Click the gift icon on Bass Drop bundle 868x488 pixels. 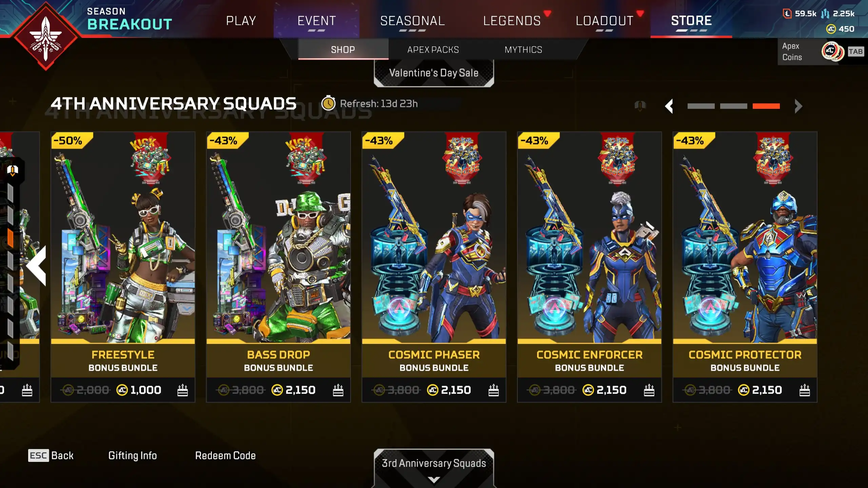tap(338, 390)
